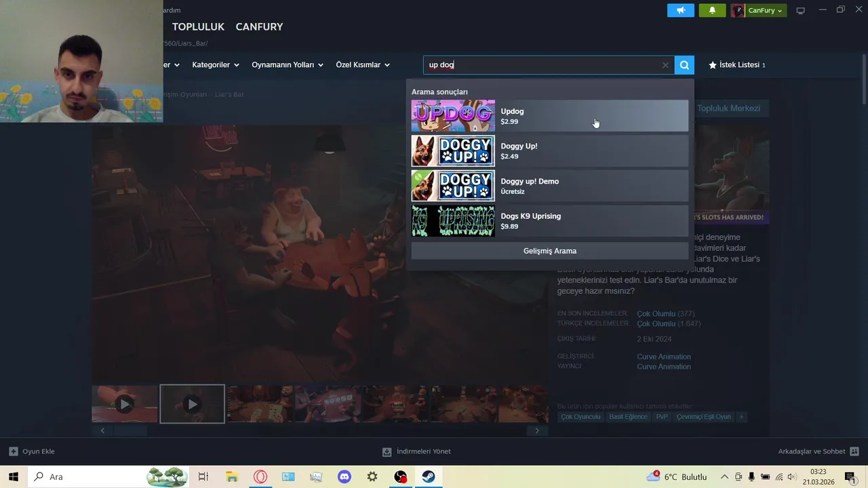Open the Doggy Up! $2.49 result
The height and width of the screenshot is (488, 868).
point(550,150)
